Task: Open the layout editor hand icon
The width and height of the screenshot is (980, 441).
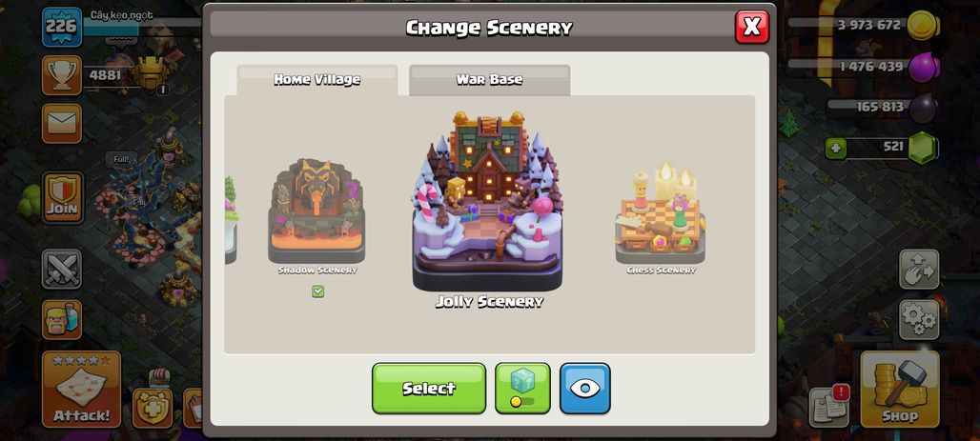Action: point(919,270)
